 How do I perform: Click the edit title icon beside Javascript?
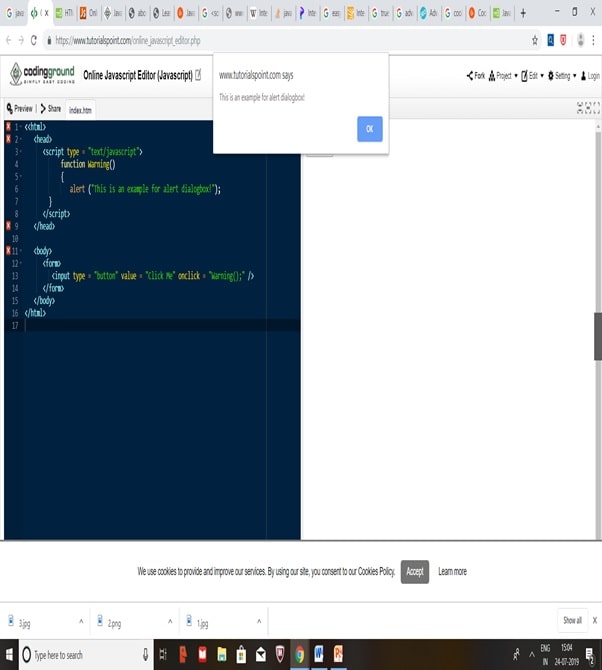click(x=198, y=75)
